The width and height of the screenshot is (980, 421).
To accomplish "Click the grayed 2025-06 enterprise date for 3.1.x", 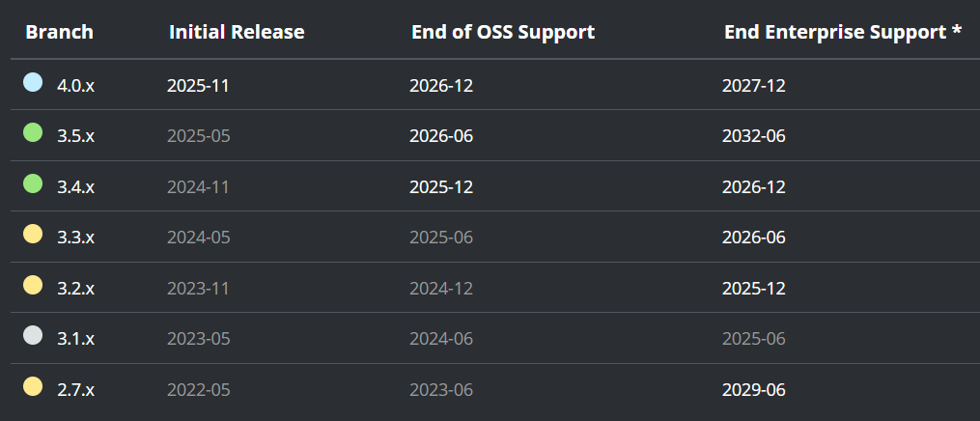I will click(754, 339).
